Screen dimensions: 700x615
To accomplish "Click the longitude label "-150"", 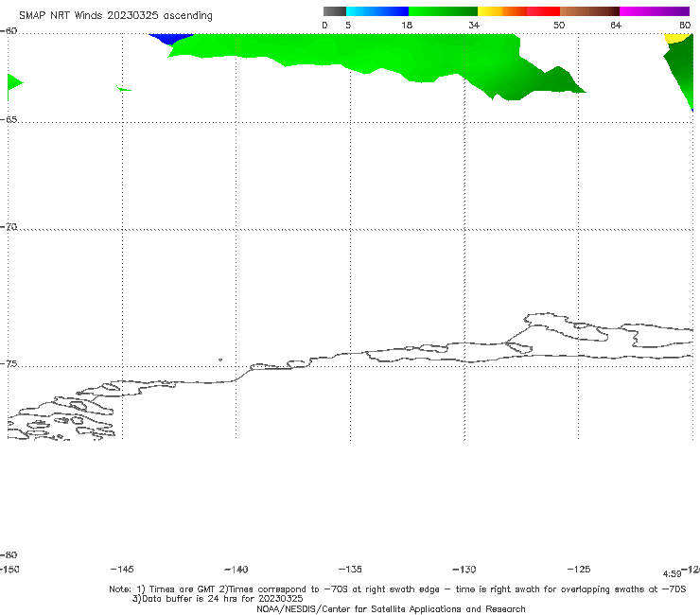I will [9, 570].
